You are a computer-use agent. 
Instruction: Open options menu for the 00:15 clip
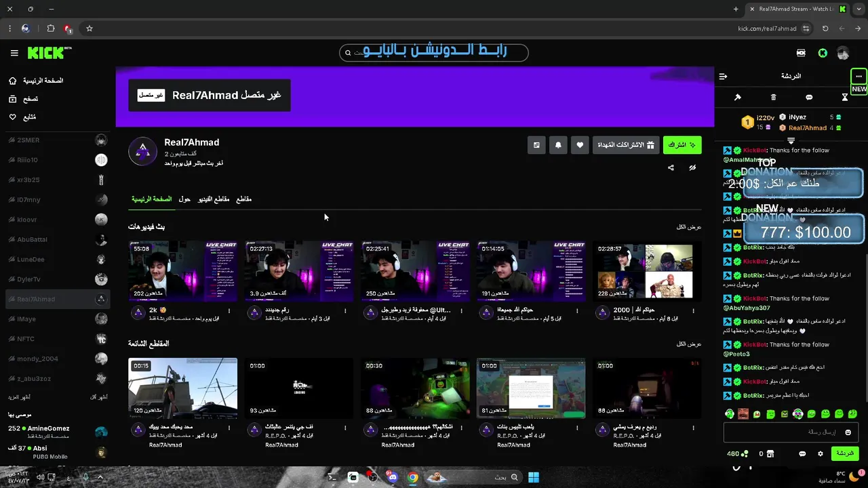tap(229, 428)
